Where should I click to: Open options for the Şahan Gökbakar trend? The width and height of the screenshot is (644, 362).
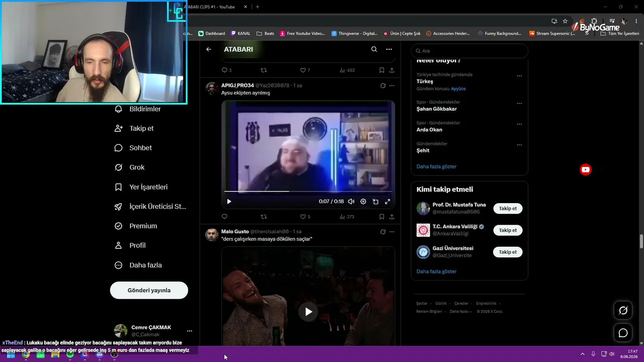[519, 104]
